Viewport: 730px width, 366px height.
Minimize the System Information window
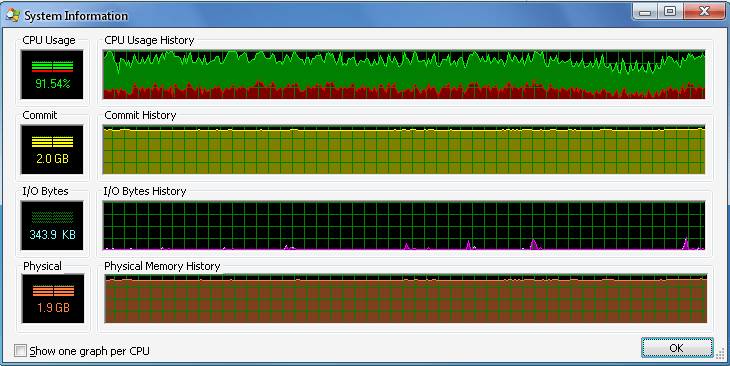[645, 12]
